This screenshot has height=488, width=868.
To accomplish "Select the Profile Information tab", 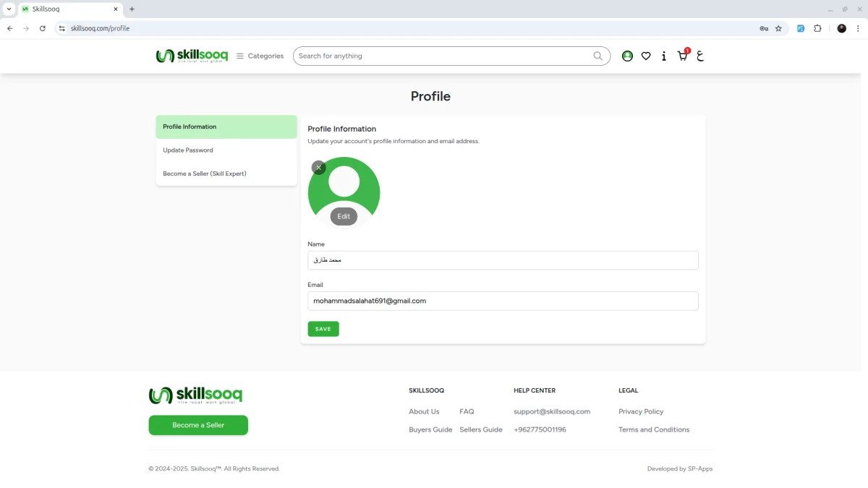I will tap(226, 127).
